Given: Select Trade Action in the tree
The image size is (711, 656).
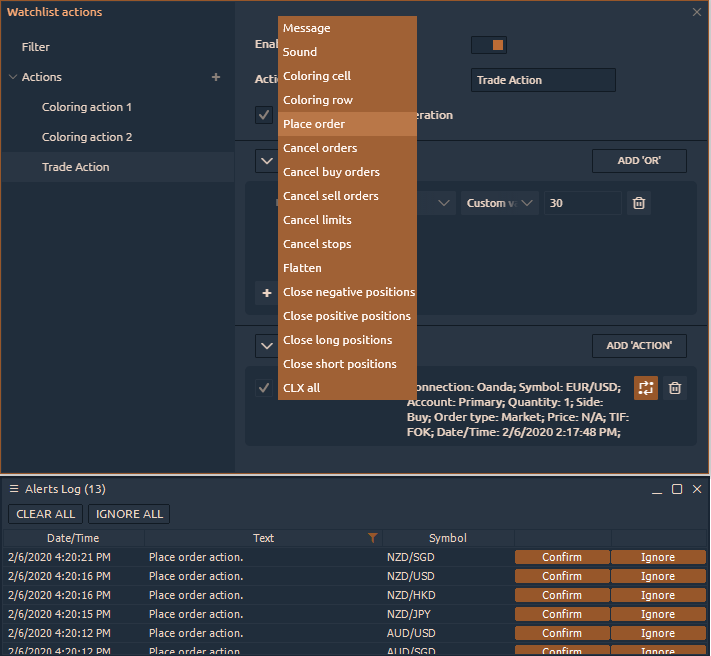Looking at the screenshot, I should pos(117,167).
